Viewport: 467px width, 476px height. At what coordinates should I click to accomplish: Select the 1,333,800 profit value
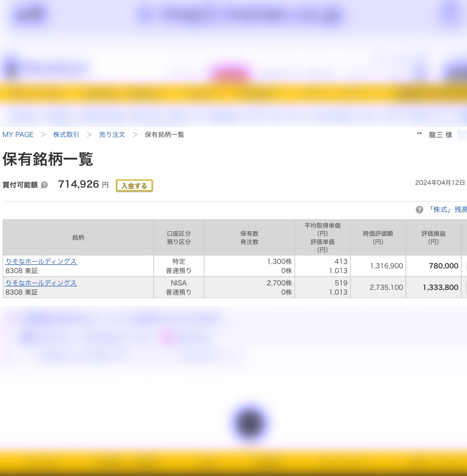(x=440, y=288)
